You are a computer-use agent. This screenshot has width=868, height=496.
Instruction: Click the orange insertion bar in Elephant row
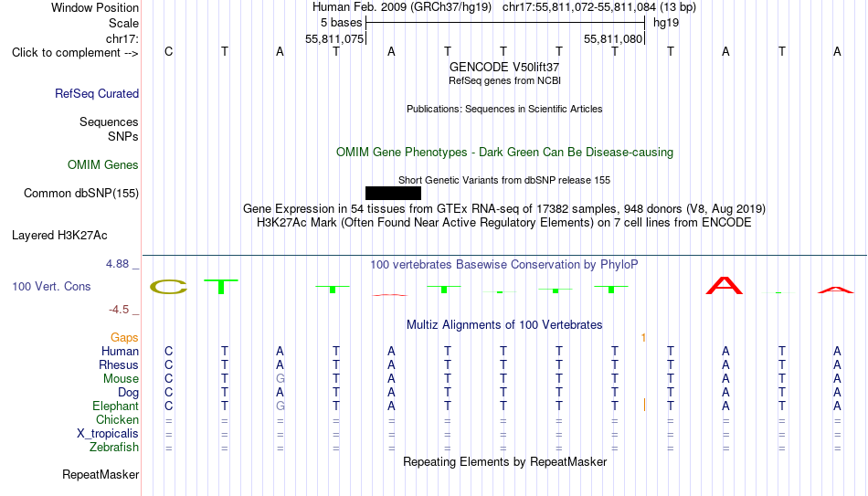(x=644, y=406)
